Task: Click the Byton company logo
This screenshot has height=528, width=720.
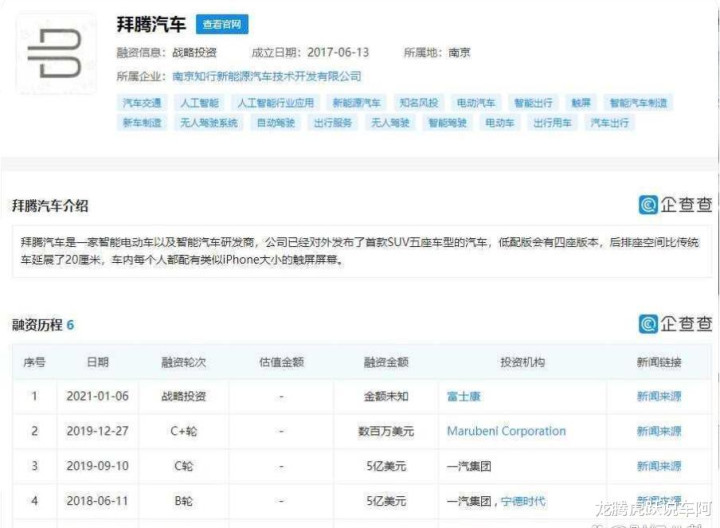Action: 54,53
